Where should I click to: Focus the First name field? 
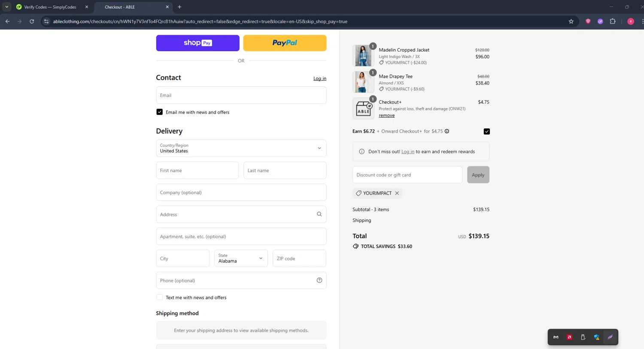197,170
